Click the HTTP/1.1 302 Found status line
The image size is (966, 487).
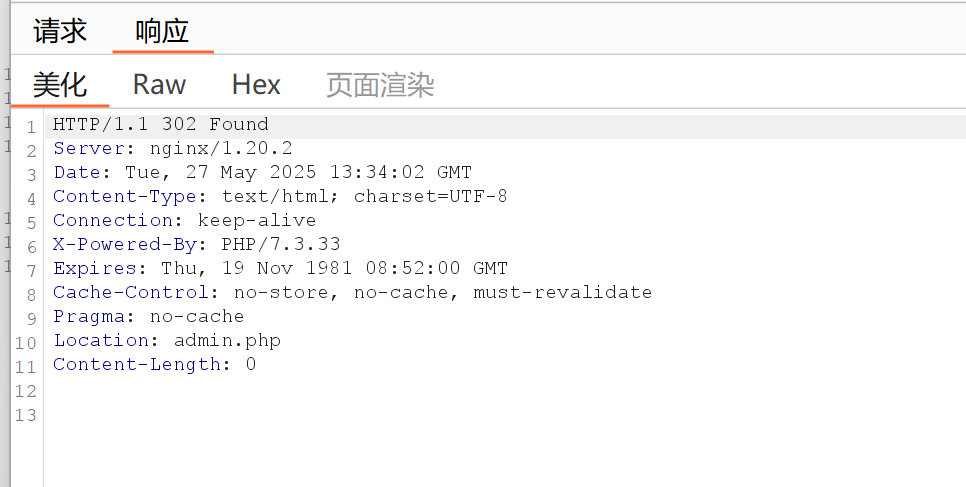tap(161, 125)
